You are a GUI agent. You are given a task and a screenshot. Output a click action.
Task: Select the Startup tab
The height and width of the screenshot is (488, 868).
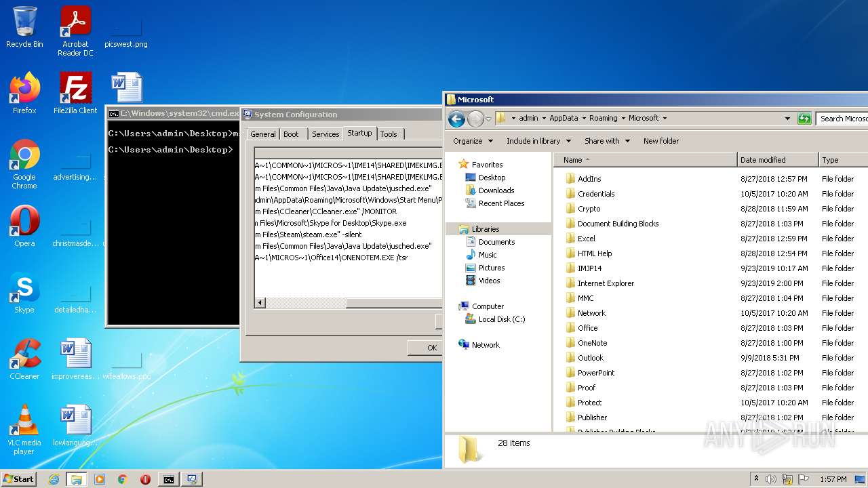(359, 133)
